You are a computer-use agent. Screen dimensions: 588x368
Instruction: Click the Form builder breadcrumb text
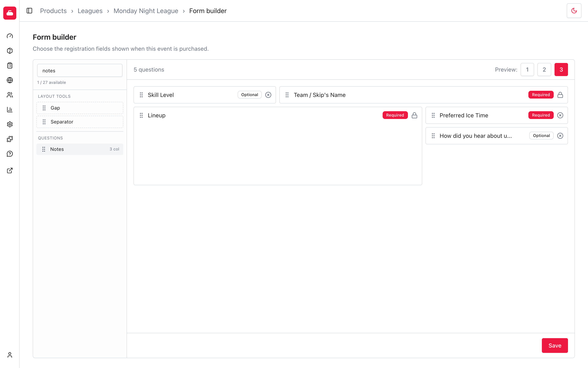208,11
